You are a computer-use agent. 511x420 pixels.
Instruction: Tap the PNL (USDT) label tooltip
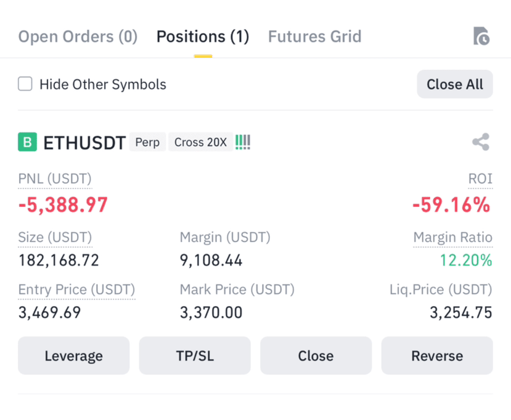(x=55, y=179)
